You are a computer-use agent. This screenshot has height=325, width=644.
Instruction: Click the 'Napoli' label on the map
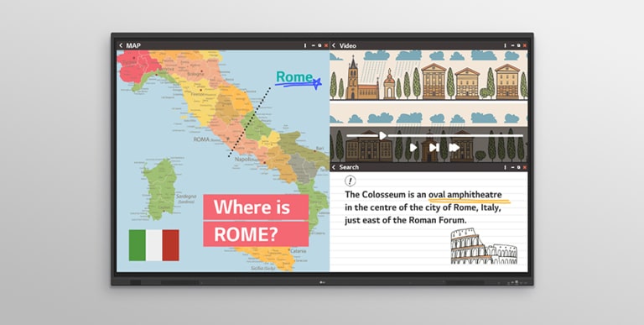[243, 159]
